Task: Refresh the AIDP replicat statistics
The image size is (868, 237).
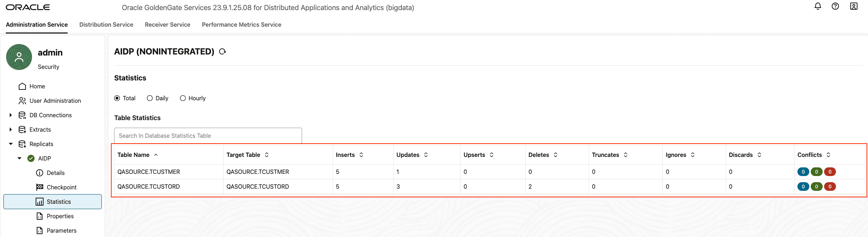Action: point(222,52)
